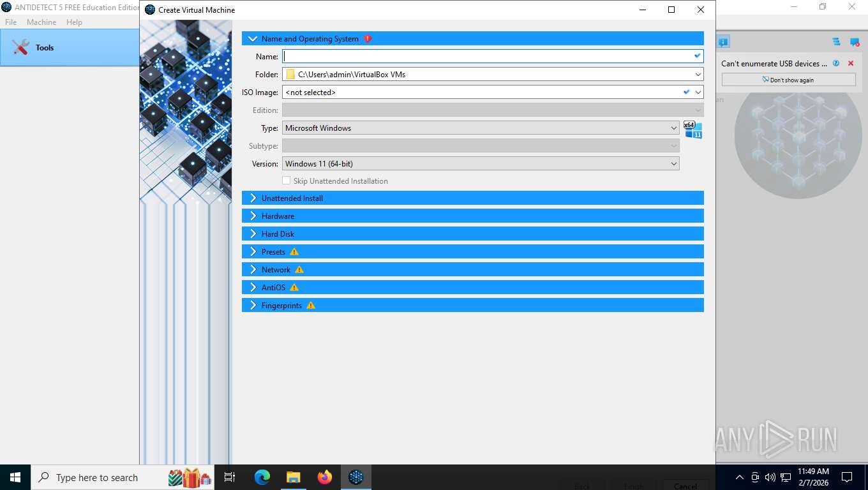The width and height of the screenshot is (868, 490).
Task: Expand the Network section chevron
Action: (253, 269)
